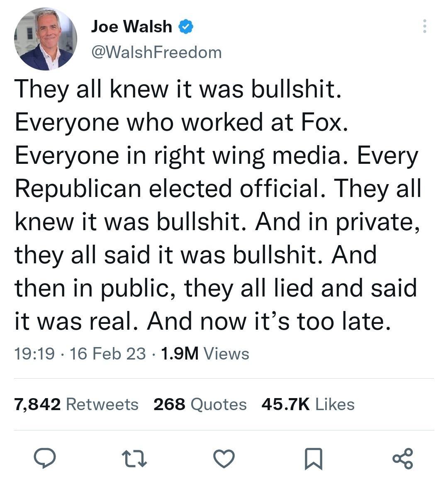Like the tweet via heart icon
The image size is (448, 486).
224,459
